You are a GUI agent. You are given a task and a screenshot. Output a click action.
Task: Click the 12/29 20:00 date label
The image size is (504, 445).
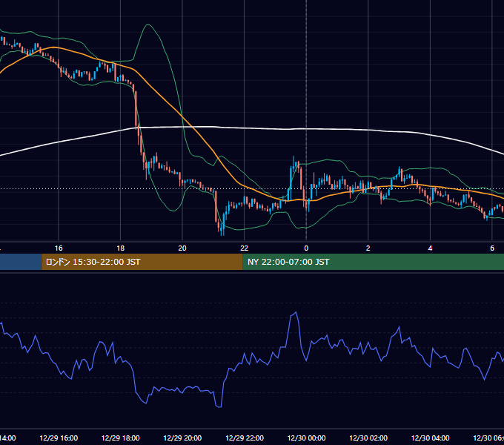pos(182,438)
